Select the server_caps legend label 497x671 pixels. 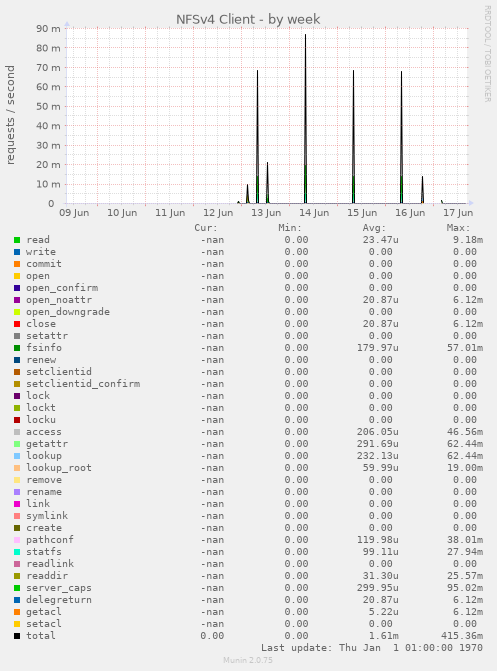[x=59, y=588]
